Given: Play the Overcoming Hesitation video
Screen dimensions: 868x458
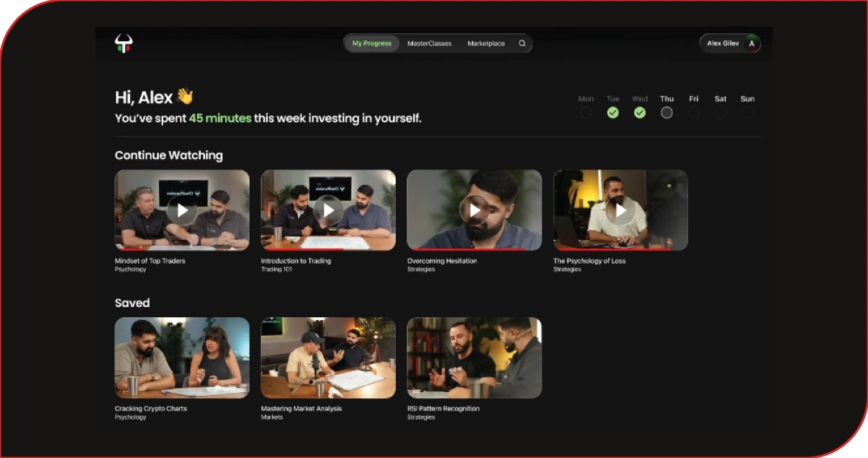Looking at the screenshot, I should coord(474,210).
